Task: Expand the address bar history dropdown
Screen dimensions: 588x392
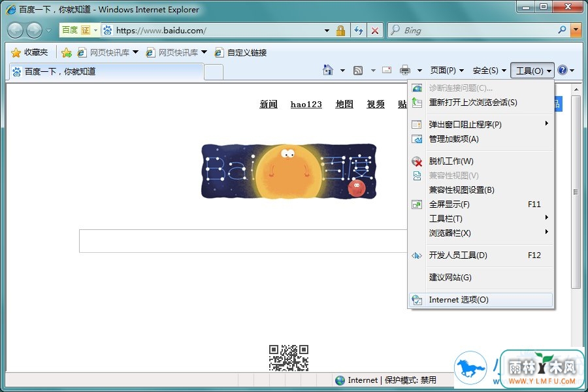Action: [x=327, y=31]
